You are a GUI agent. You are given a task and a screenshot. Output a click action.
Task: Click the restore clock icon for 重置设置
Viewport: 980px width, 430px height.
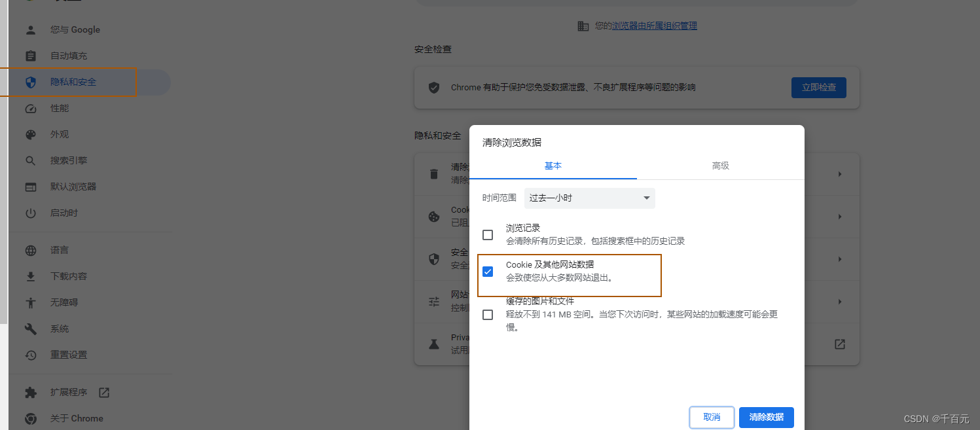(x=31, y=355)
